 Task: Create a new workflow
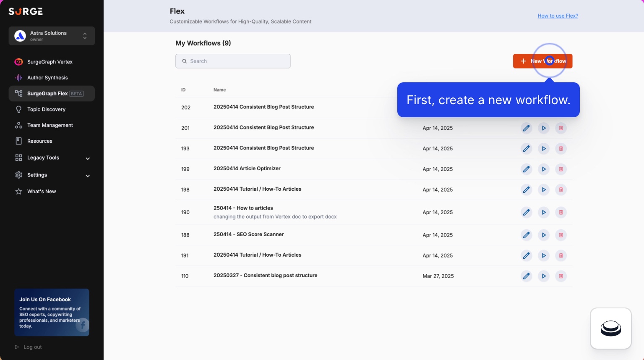(542, 61)
